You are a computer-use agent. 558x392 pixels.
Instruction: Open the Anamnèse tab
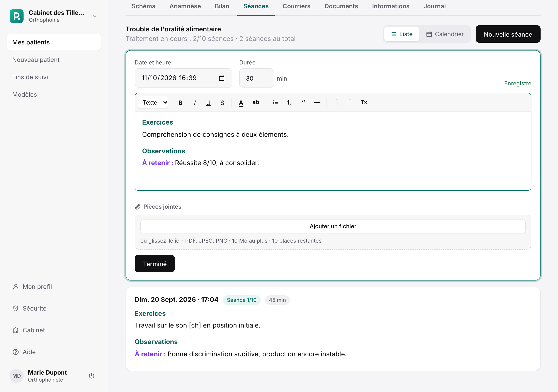(185, 6)
